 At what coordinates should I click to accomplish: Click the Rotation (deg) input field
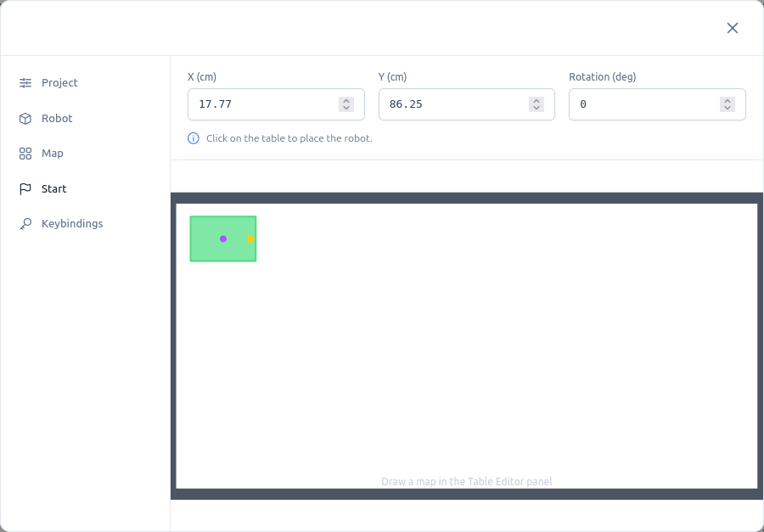point(645,104)
